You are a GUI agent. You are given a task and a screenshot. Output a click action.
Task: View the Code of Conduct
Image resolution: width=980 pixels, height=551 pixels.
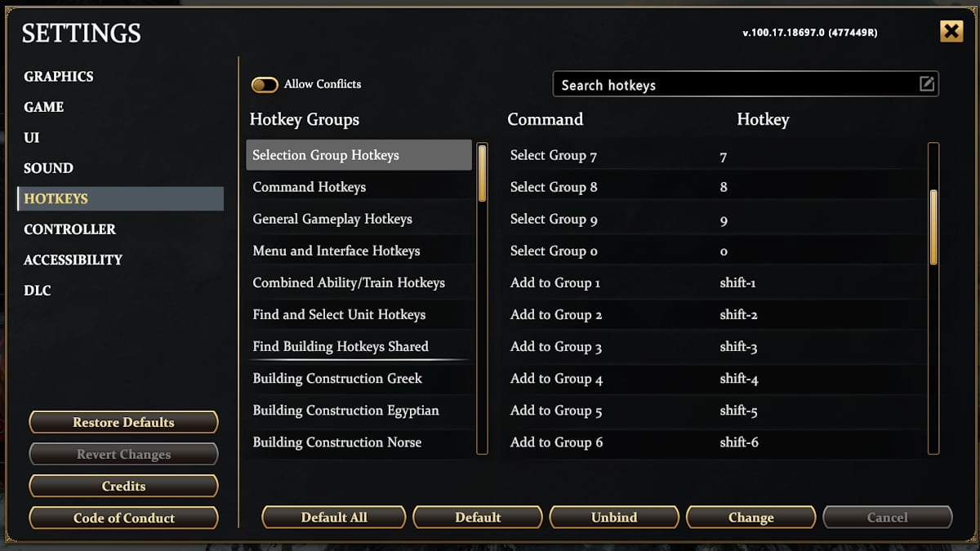[x=122, y=518]
